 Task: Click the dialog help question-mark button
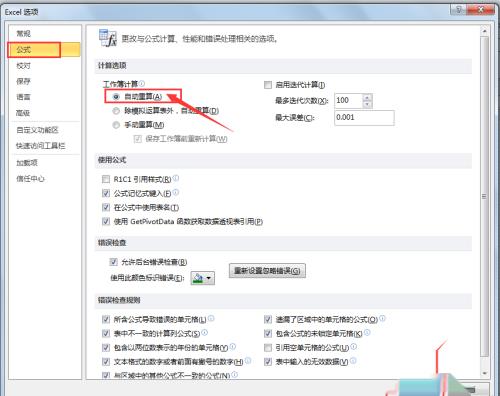pyautogui.click(x=458, y=10)
